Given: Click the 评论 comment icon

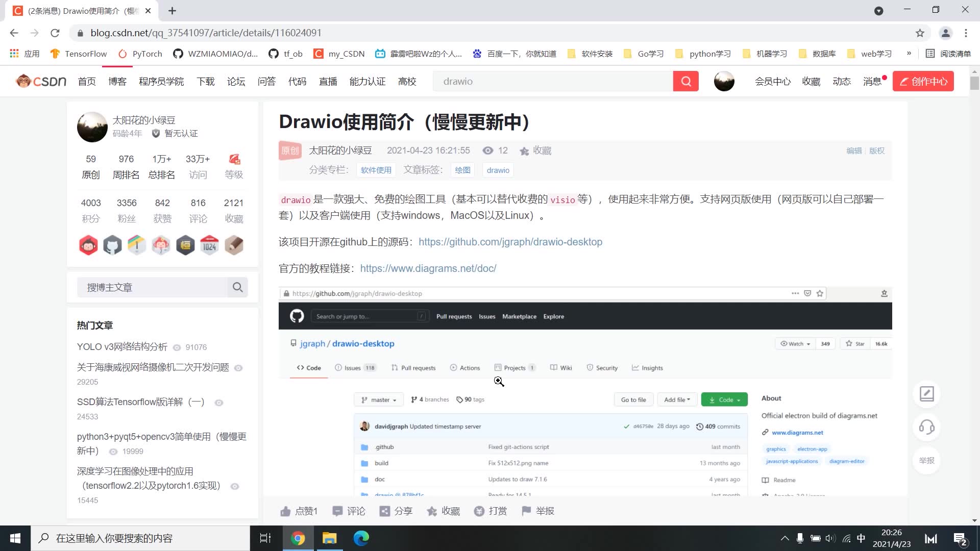Looking at the screenshot, I should [x=337, y=511].
